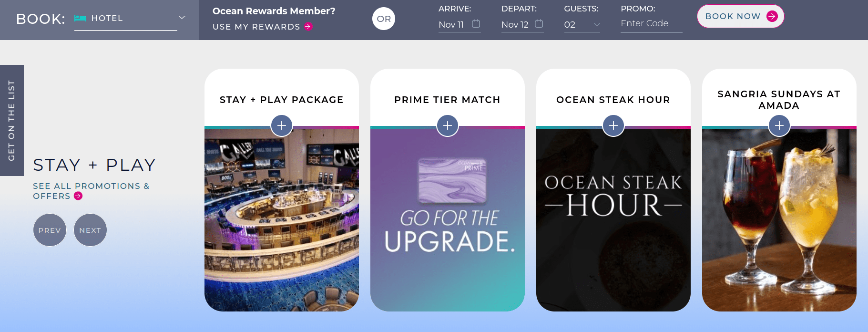
Task: Follow See All Promotions & Offers link
Action: pos(91,191)
